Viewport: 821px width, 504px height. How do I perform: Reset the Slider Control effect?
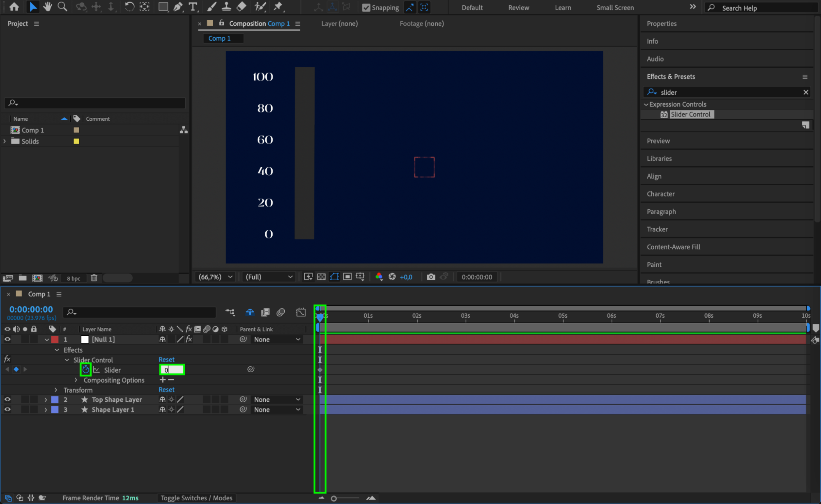click(166, 360)
